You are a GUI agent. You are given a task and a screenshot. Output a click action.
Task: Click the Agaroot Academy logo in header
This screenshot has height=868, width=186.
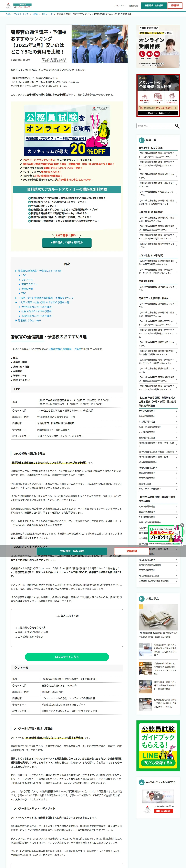click(18, 6)
